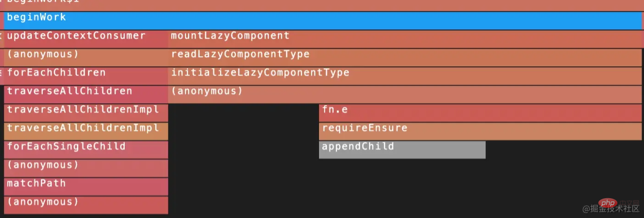Select anonymous frame just below forEachSingleChild
644x218 pixels.
tap(86, 168)
